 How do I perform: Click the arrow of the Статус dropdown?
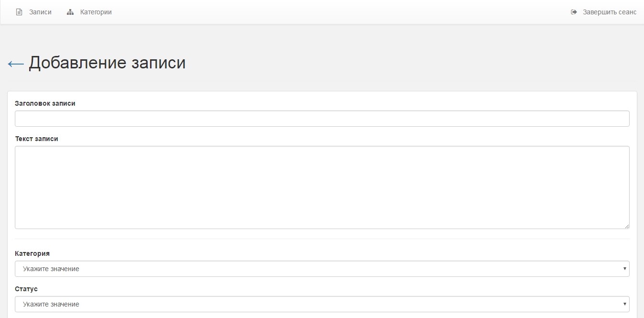pyautogui.click(x=624, y=304)
